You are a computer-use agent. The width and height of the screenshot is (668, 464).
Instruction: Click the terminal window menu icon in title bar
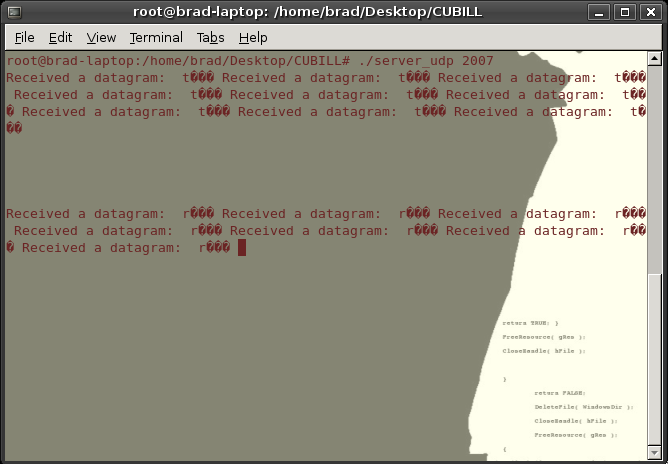tap(14, 12)
